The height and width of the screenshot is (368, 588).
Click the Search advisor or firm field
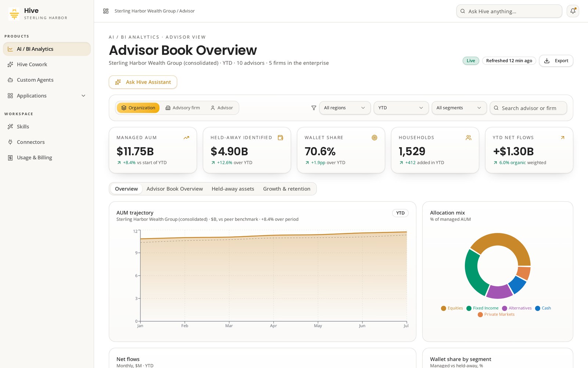(528, 108)
